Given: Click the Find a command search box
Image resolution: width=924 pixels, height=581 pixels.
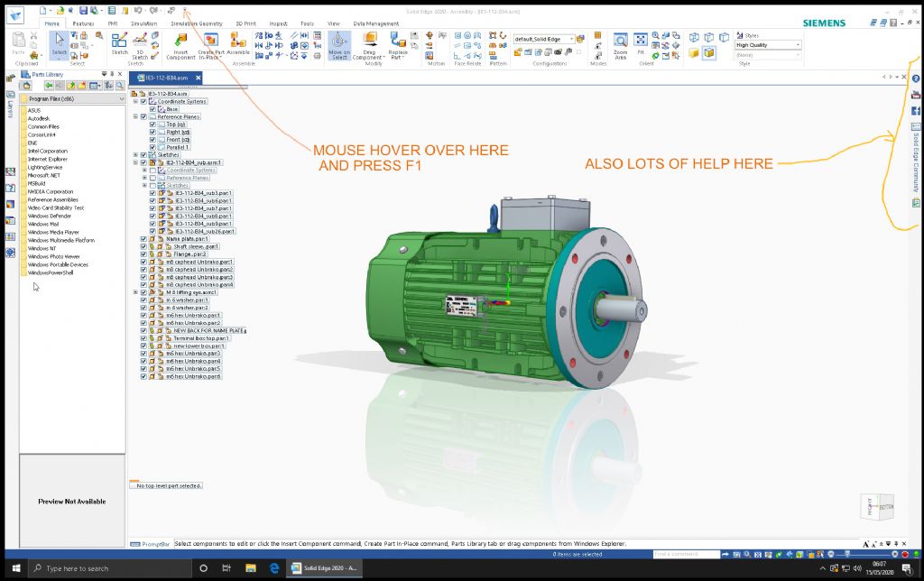Looking at the screenshot, I should tap(687, 554).
